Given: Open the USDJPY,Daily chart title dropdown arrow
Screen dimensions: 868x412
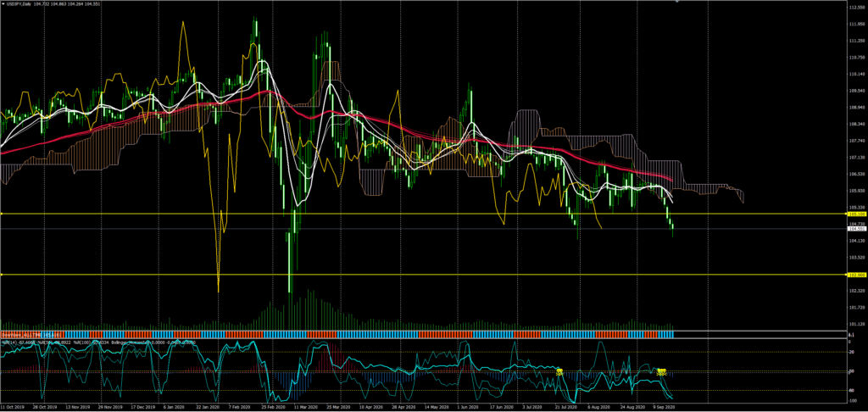Looking at the screenshot, I should coord(4,5).
